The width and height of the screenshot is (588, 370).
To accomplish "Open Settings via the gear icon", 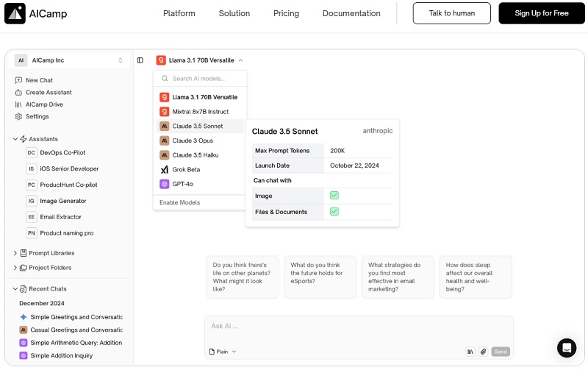I will point(18,116).
